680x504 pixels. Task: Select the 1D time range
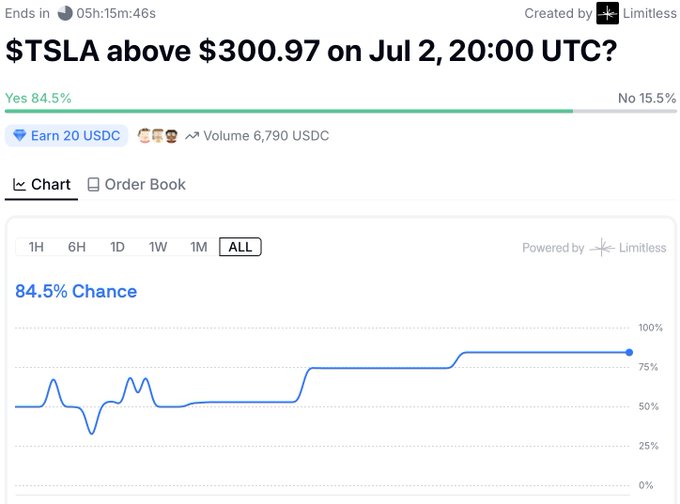pyautogui.click(x=117, y=247)
